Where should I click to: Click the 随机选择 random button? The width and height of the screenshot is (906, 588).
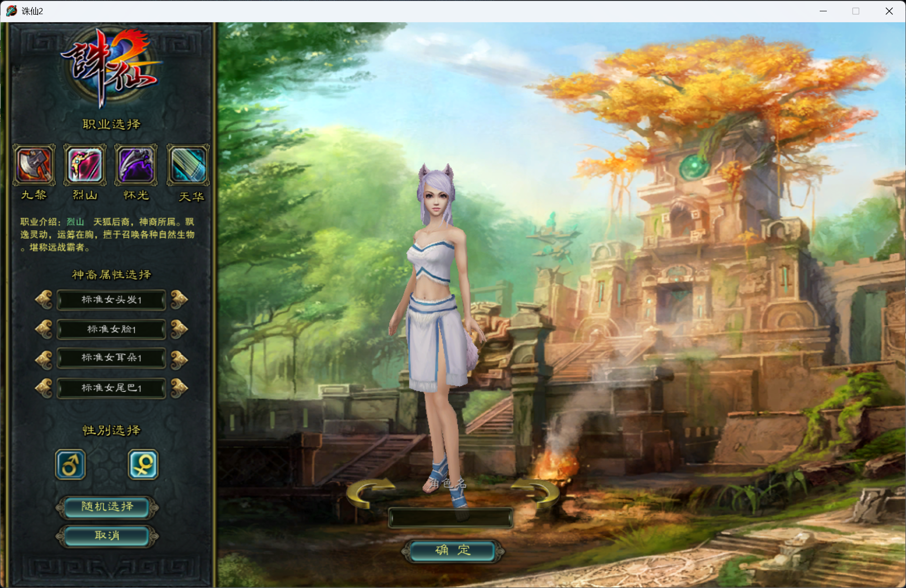(x=107, y=507)
